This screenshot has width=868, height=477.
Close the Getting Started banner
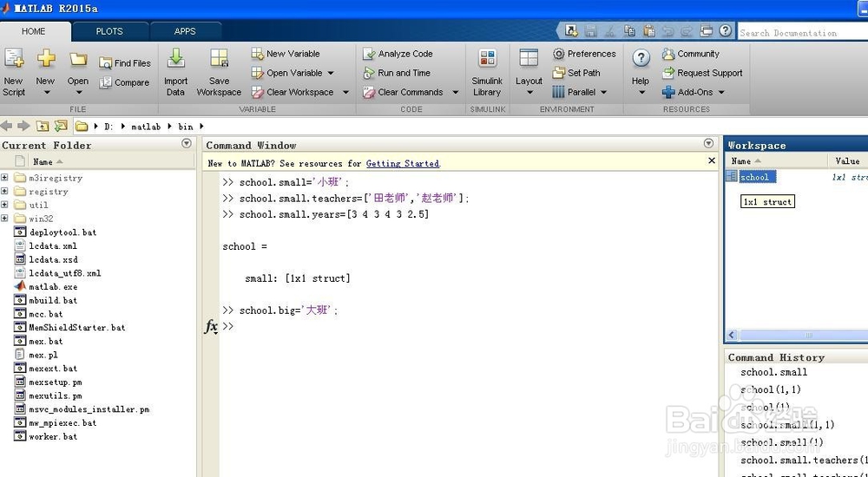point(712,160)
